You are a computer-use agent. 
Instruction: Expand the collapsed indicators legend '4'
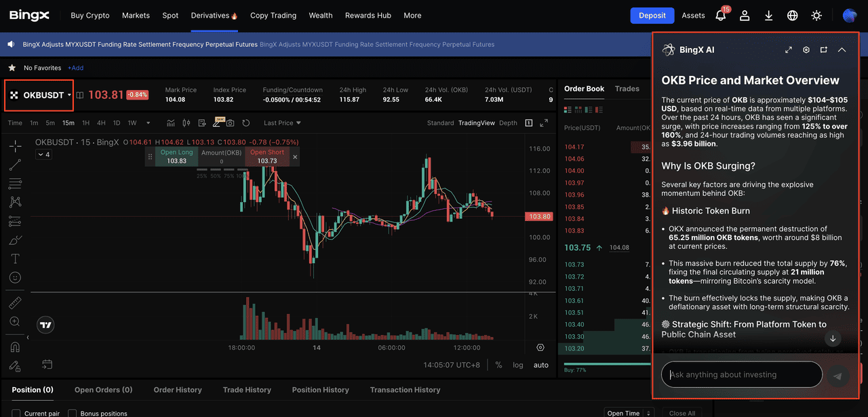43,155
